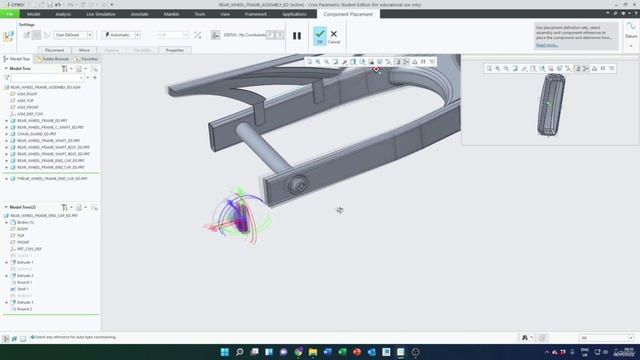Switch to the Favorites navigator tab
The image size is (640, 360).
click(86, 59)
